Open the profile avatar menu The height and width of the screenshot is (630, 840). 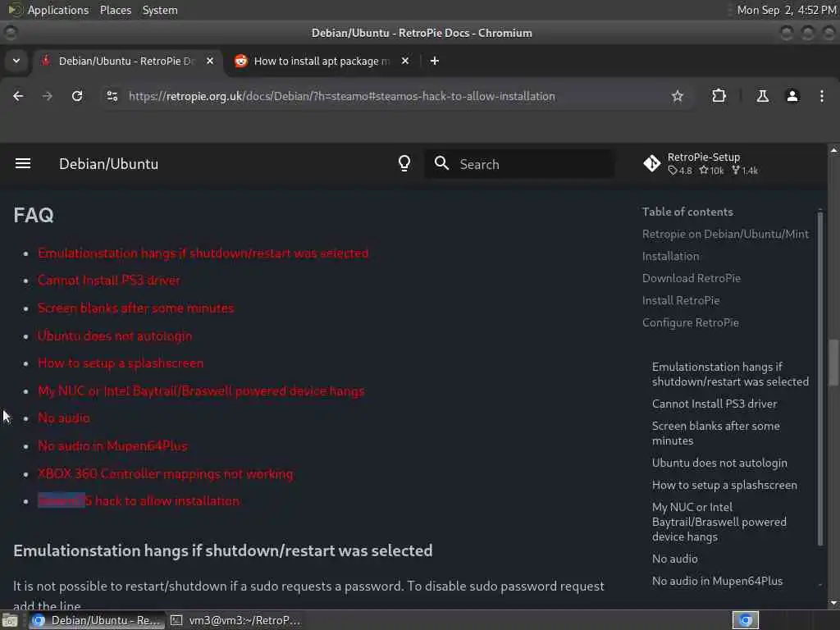pyautogui.click(x=792, y=97)
